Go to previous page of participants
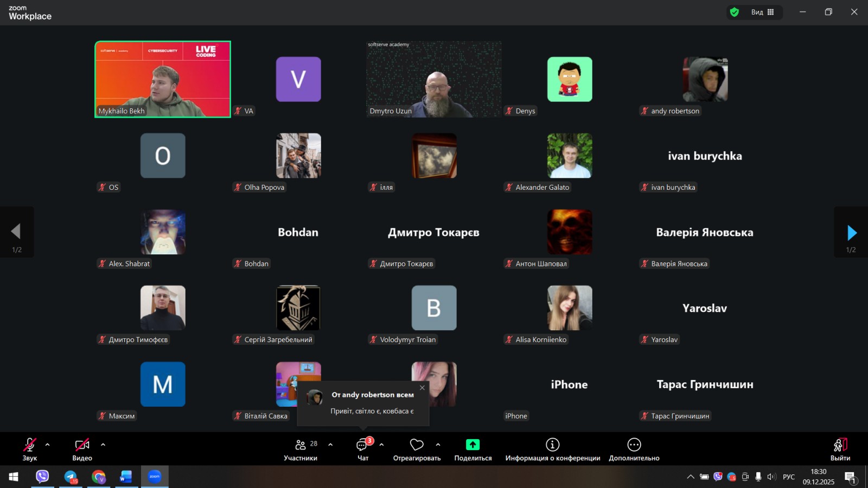868x488 pixels. [x=16, y=232]
